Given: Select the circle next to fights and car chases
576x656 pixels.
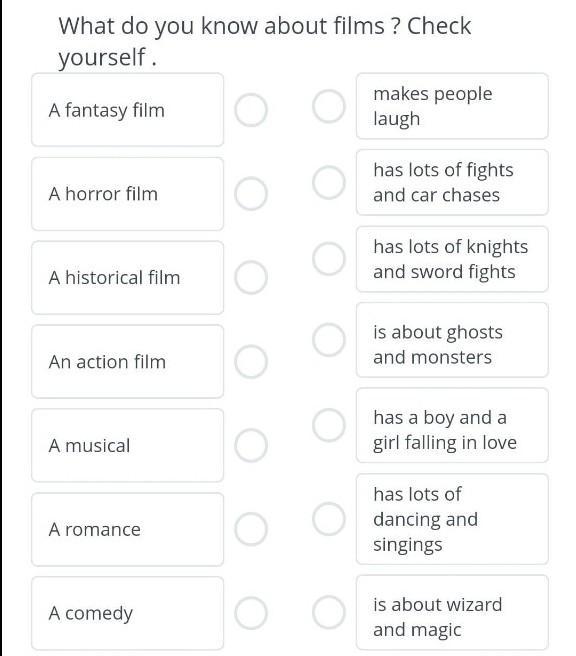Looking at the screenshot, I should (x=329, y=182).
